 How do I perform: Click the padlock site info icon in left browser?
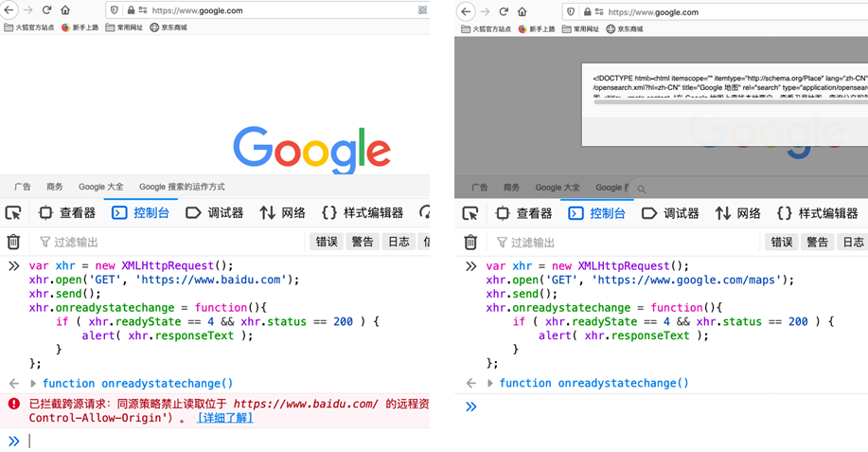click(x=131, y=10)
